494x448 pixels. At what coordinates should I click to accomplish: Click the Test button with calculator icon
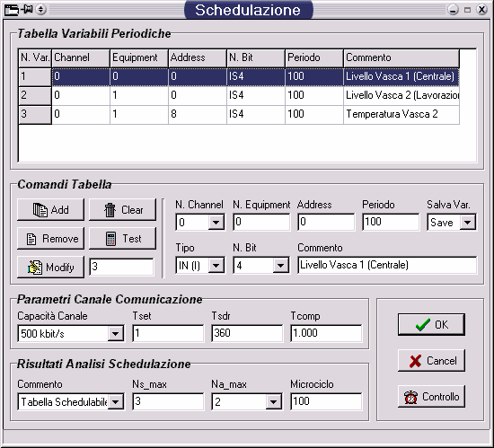(x=122, y=239)
